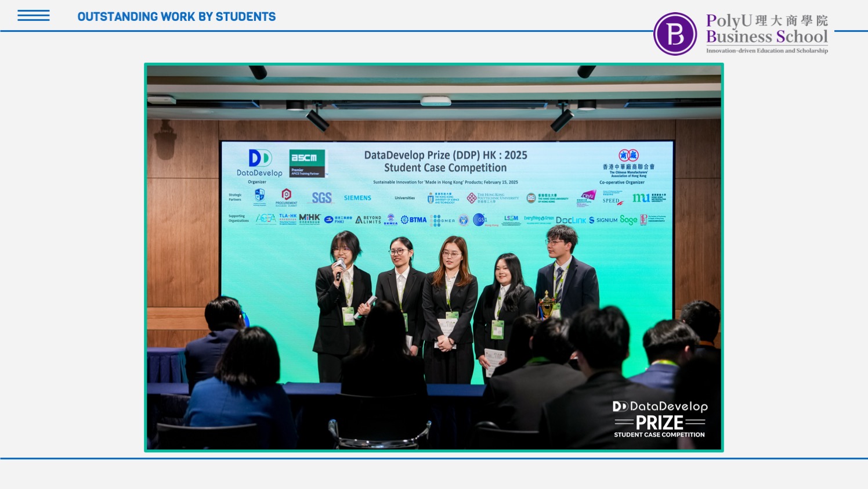Click the DocLink logo

point(570,220)
